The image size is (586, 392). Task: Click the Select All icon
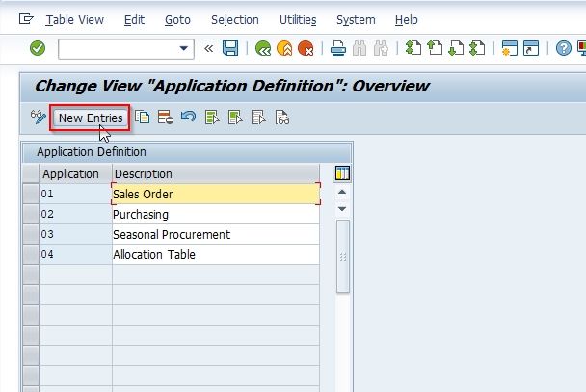pos(212,118)
